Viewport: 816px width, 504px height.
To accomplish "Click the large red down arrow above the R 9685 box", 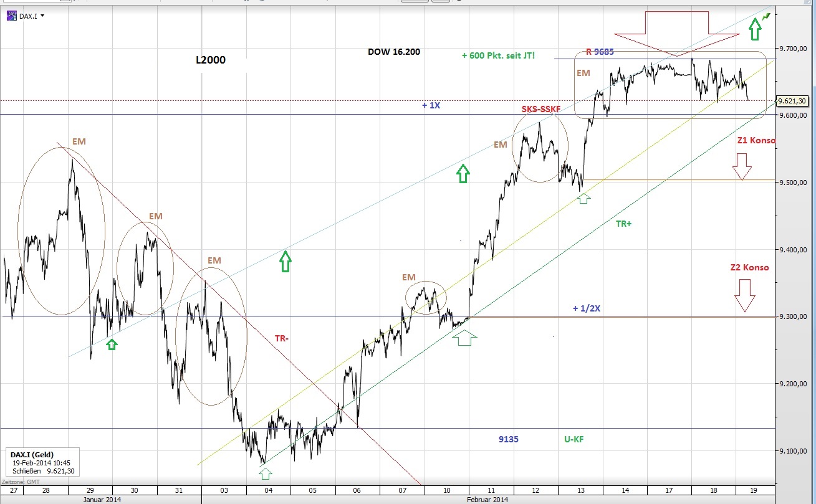I will [676, 31].
